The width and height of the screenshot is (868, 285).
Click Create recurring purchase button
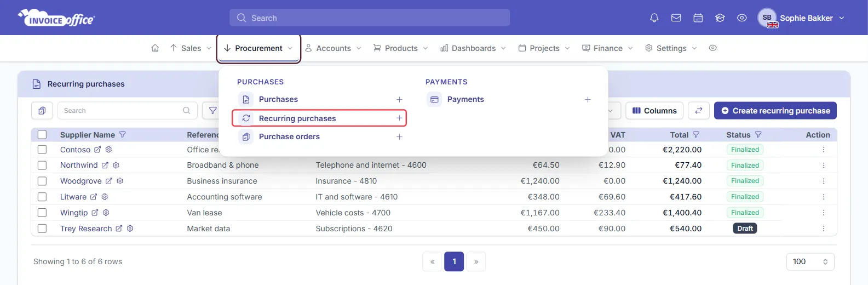pos(775,111)
